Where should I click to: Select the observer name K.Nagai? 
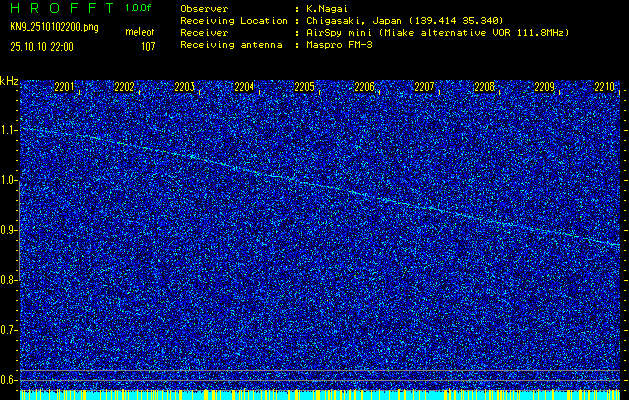(x=333, y=8)
